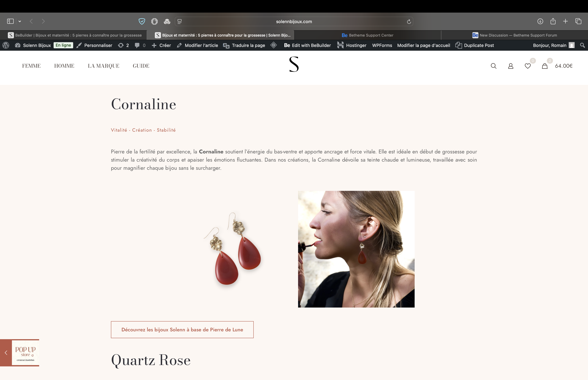This screenshot has height=380, width=588.
Task: Open the shopping bag cart icon
Action: point(545,66)
